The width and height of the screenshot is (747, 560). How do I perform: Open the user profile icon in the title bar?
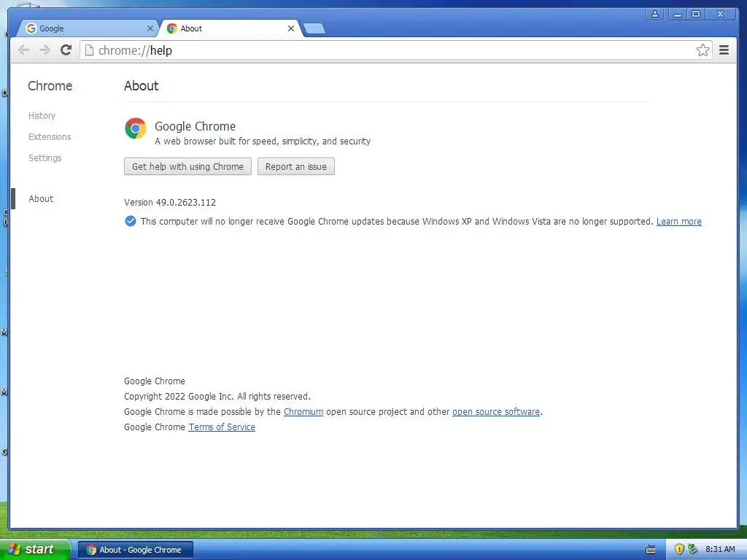click(x=655, y=14)
